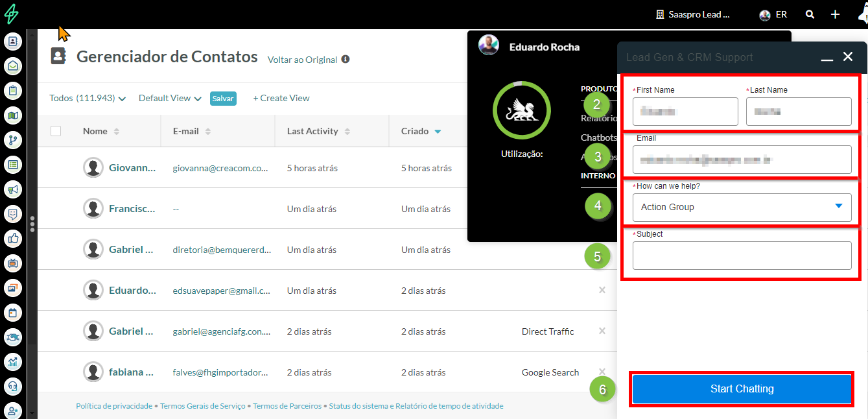Viewport: 868px width, 419px height.
Task: Open the thumbs-up icon in left sidebar
Action: [x=13, y=239]
